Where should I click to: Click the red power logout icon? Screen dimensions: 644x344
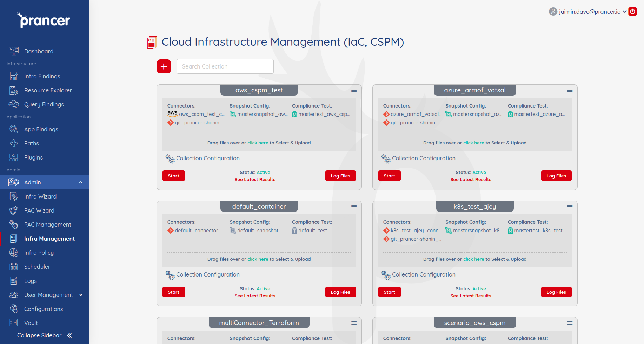(x=633, y=12)
